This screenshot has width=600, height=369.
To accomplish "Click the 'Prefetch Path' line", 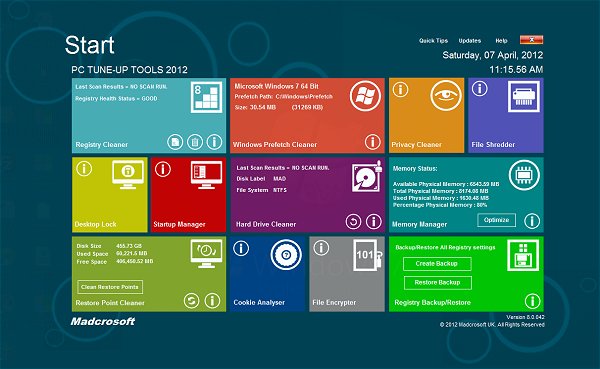I will pos(284,96).
